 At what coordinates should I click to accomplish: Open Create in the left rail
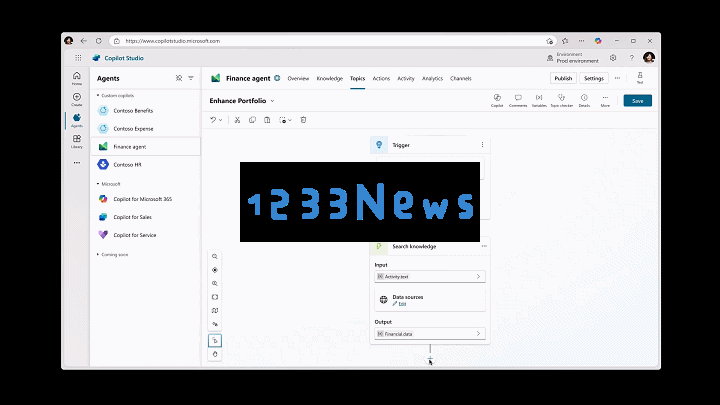[77, 99]
